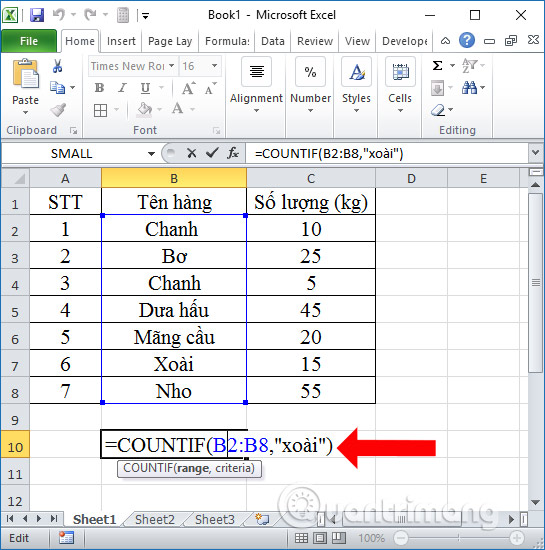Click the Copy icon in Clipboard group
Screen dimensions: 545x550
58,87
